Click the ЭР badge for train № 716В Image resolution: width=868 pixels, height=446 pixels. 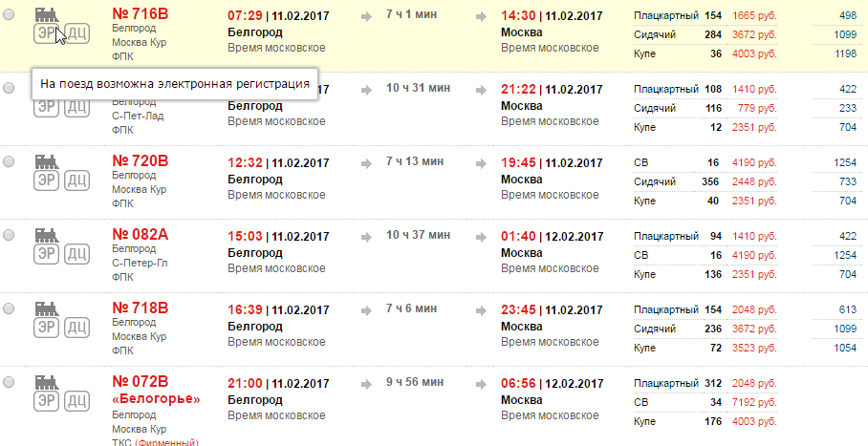click(x=45, y=35)
